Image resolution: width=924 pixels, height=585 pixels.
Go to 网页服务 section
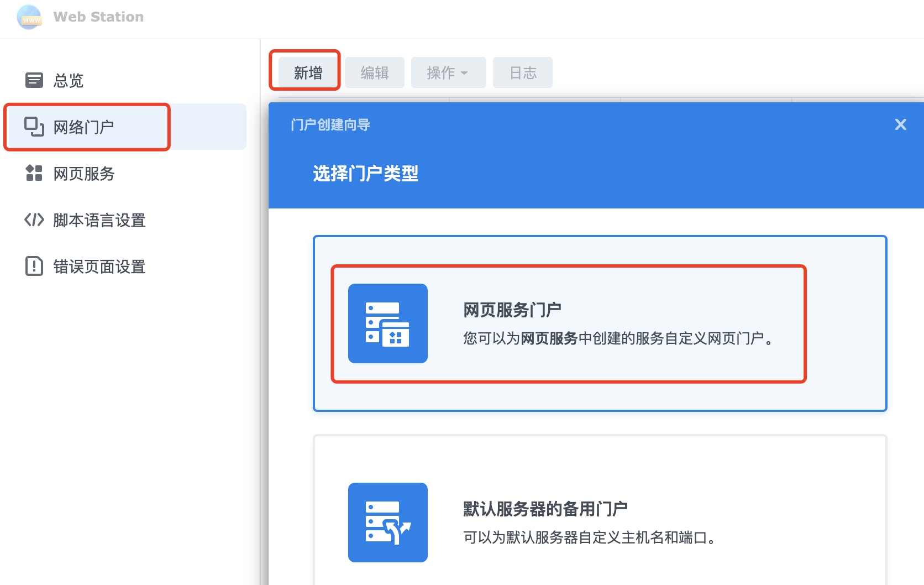pos(84,174)
